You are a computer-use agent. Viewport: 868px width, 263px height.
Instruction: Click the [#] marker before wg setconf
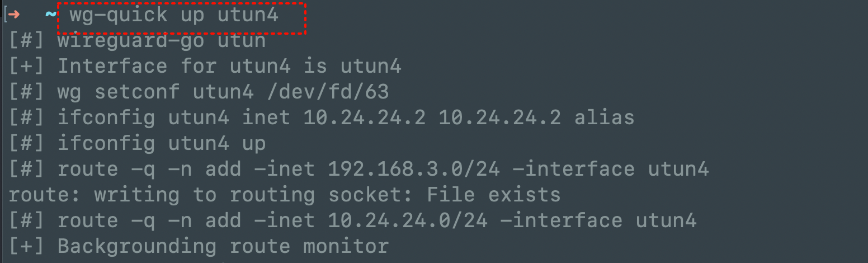pos(27,92)
